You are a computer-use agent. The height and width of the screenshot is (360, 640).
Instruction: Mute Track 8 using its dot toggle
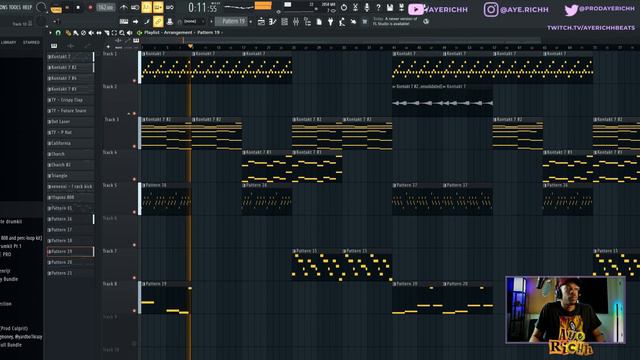(x=134, y=311)
